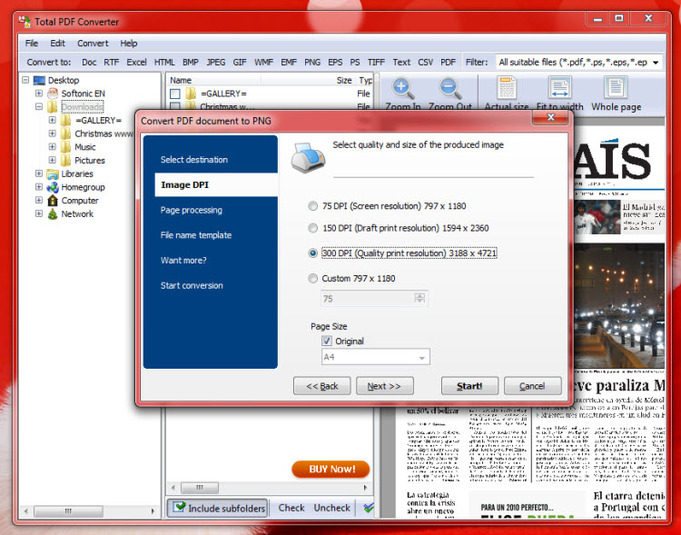The image size is (681, 535).
Task: Convert to PNG from toolbar
Action: point(312,63)
